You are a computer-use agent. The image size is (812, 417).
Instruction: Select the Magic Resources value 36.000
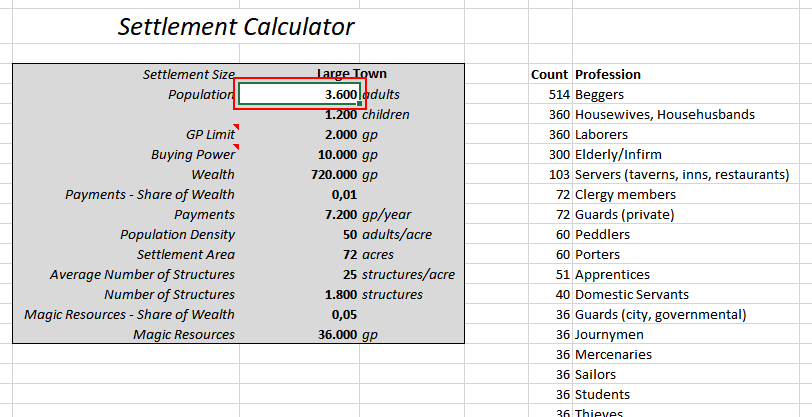click(300, 335)
